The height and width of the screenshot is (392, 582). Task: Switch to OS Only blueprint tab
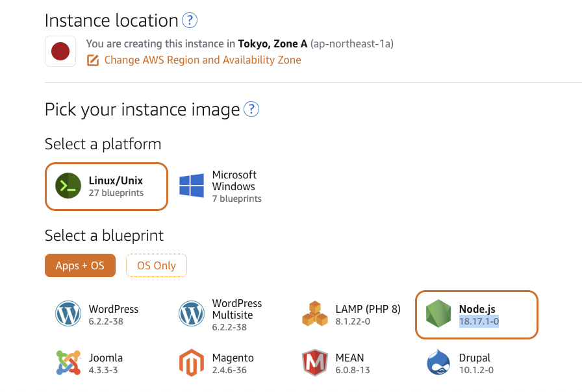[157, 265]
